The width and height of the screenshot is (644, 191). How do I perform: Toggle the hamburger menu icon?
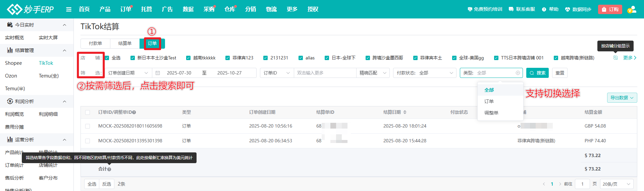click(x=69, y=9)
